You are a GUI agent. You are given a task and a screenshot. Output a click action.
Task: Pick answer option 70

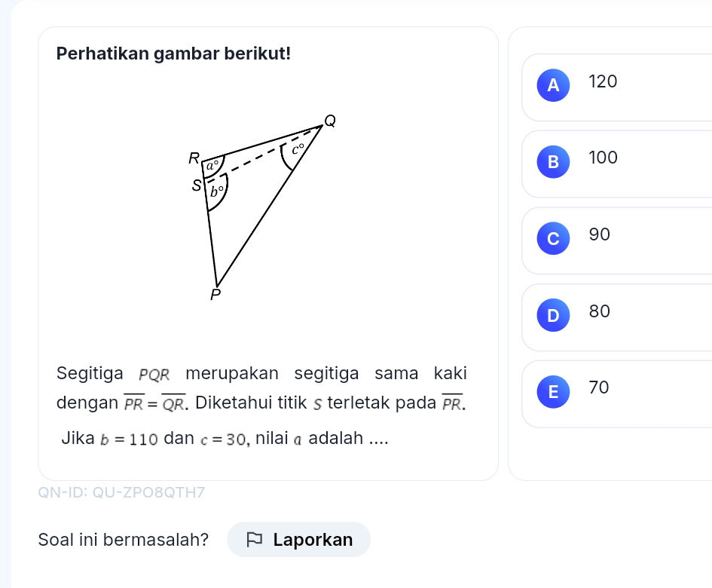600,387
